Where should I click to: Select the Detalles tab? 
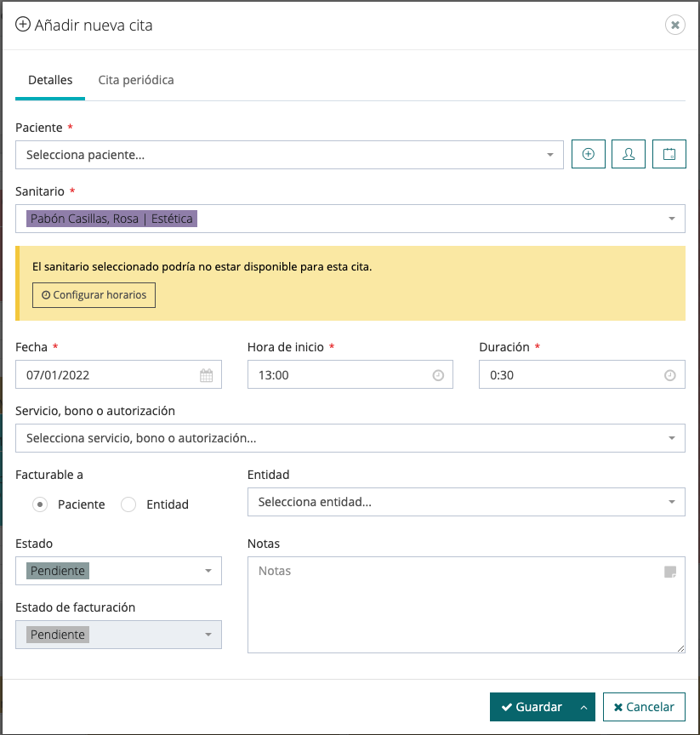click(50, 80)
